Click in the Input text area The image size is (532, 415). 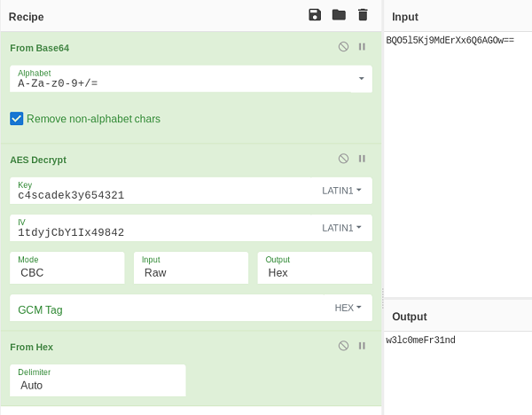[457, 160]
